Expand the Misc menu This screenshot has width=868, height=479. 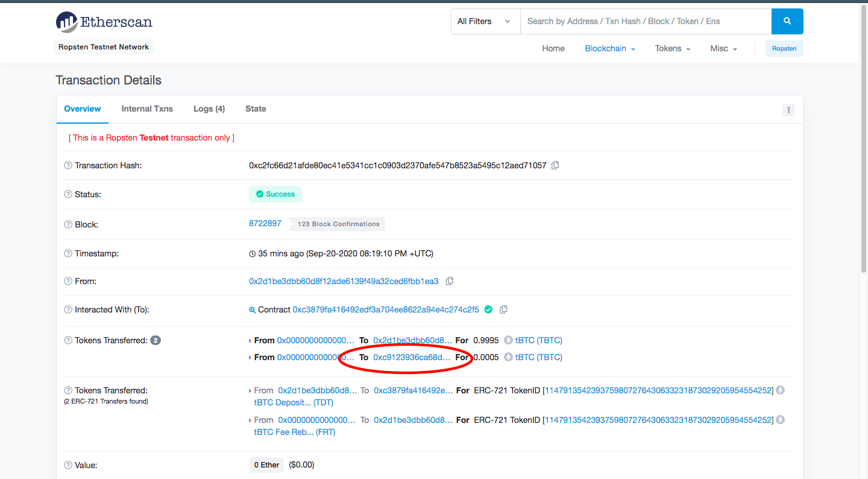pyautogui.click(x=723, y=48)
